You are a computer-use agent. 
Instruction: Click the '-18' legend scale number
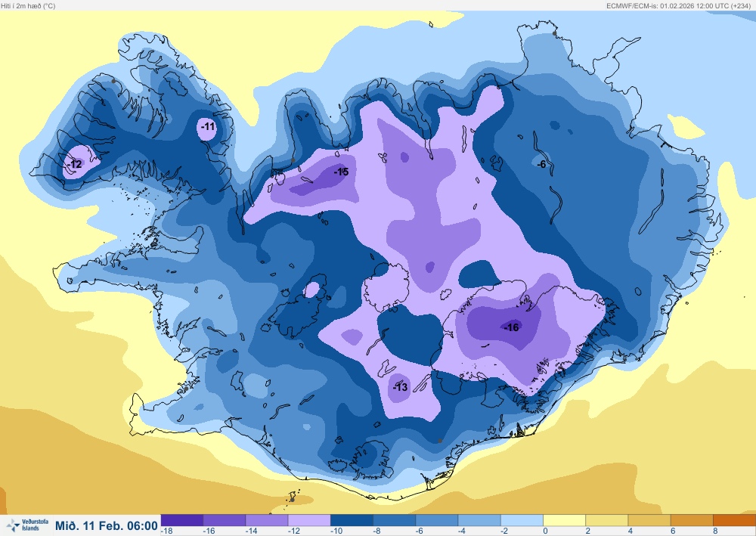[166, 531]
